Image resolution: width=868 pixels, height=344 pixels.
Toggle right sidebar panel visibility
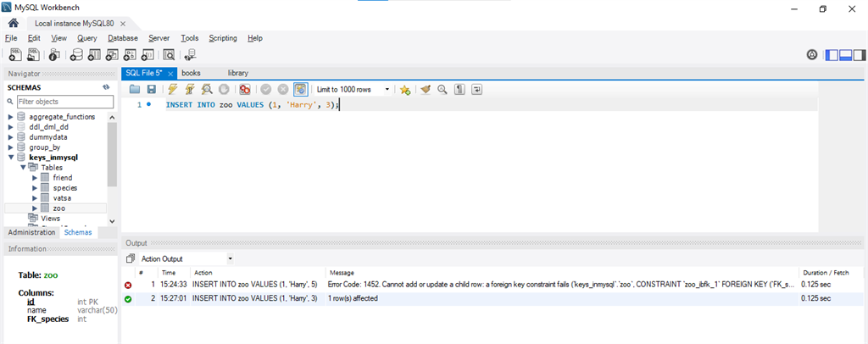pyautogui.click(x=860, y=55)
